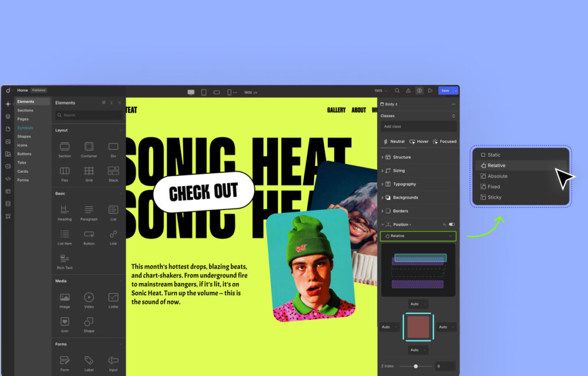This screenshot has height=376, width=588.
Task: Open the code editor sidebar icon
Action: 8,179
